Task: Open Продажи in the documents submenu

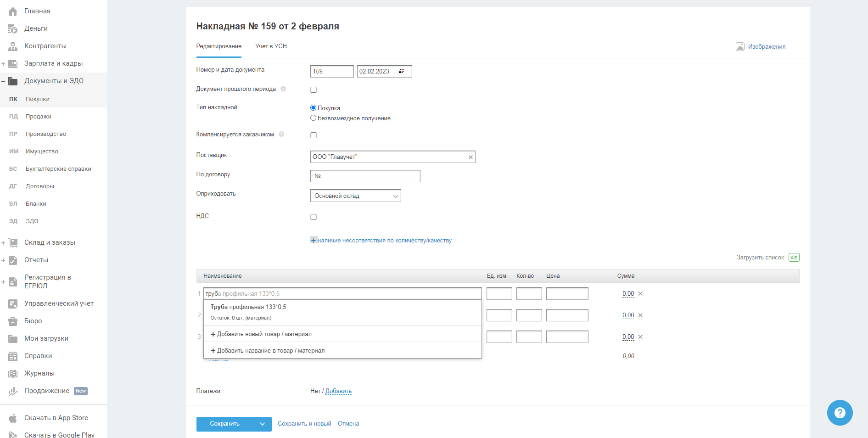Action: [39, 117]
